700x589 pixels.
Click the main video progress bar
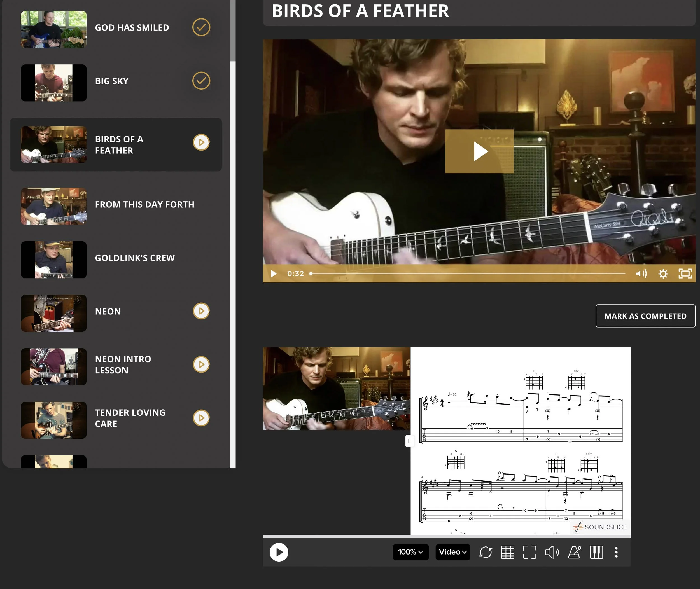(x=468, y=274)
